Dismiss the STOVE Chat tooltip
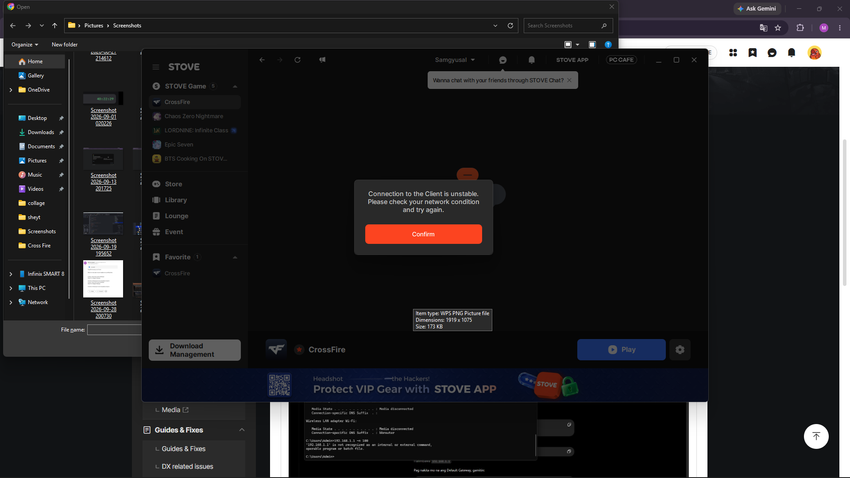This screenshot has height=478, width=850. point(569,80)
